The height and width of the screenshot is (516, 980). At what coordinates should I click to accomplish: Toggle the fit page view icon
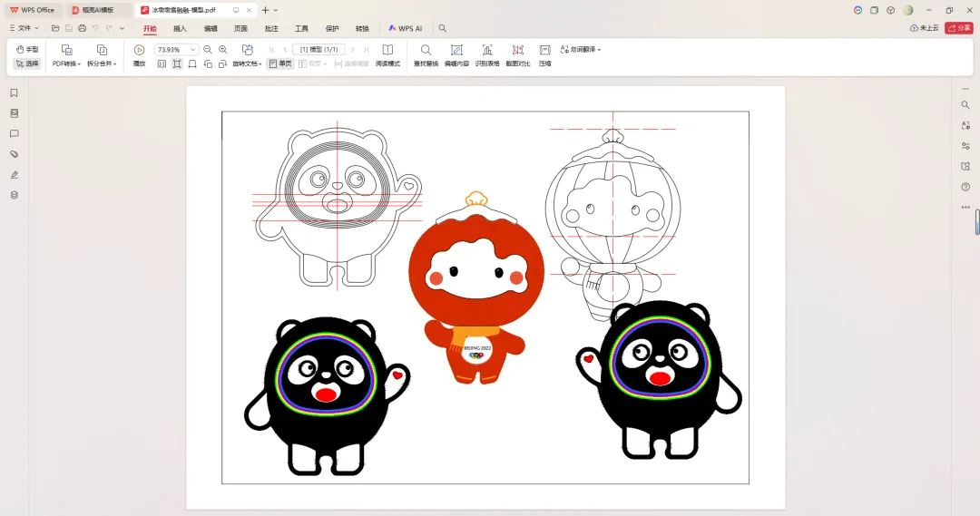(x=177, y=63)
